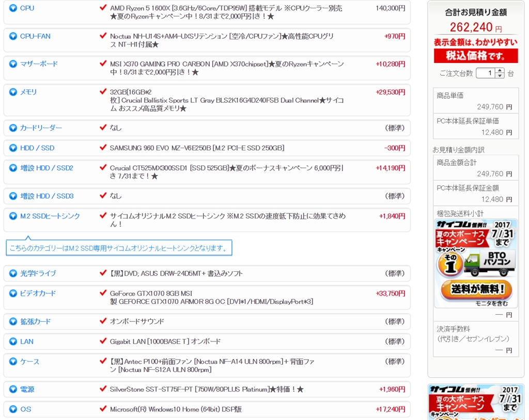
Task: Open the HDD / SSD category link
Action: coord(37,148)
